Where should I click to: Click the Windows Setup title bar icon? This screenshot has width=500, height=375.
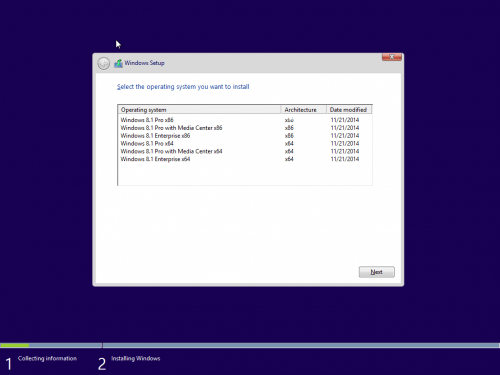pos(118,63)
